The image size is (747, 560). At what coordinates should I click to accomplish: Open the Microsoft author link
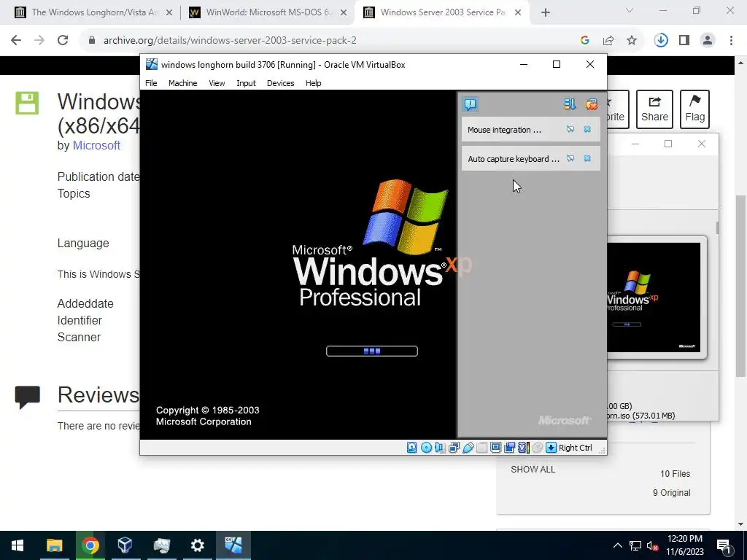[x=96, y=146]
